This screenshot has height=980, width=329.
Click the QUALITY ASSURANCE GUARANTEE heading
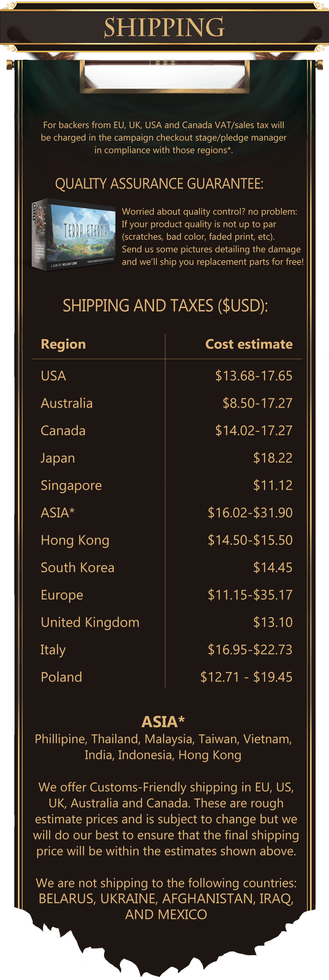click(x=159, y=184)
